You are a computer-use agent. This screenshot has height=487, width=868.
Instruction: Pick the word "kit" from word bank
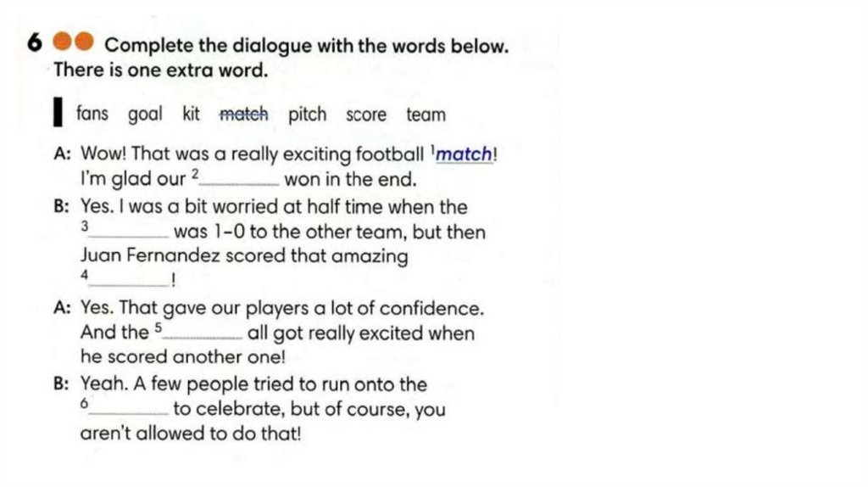click(191, 114)
